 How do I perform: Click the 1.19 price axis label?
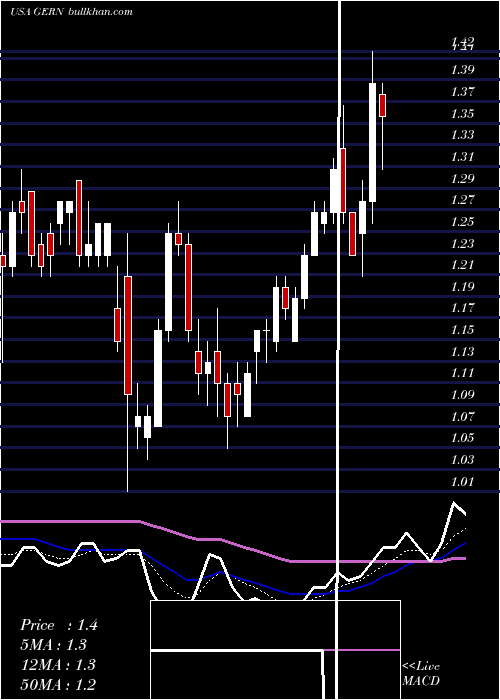(x=462, y=286)
